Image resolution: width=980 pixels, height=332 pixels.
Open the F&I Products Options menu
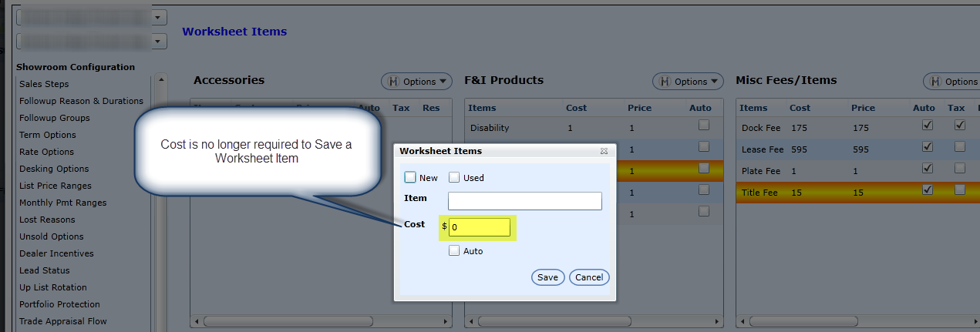[688, 81]
